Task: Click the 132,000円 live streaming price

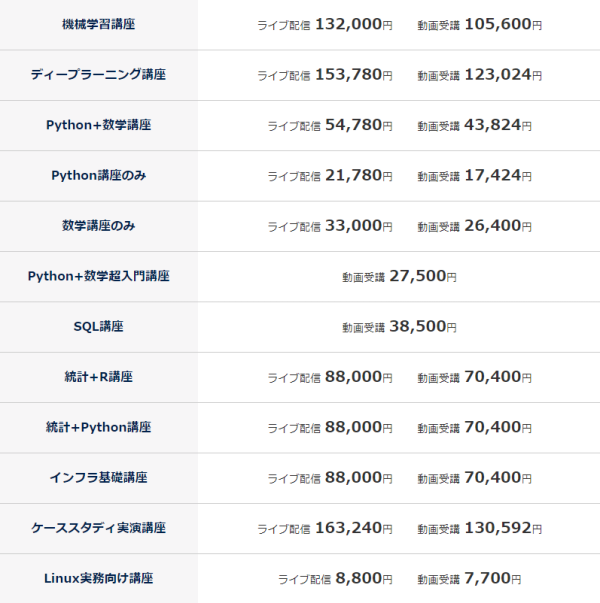Action: (353, 24)
